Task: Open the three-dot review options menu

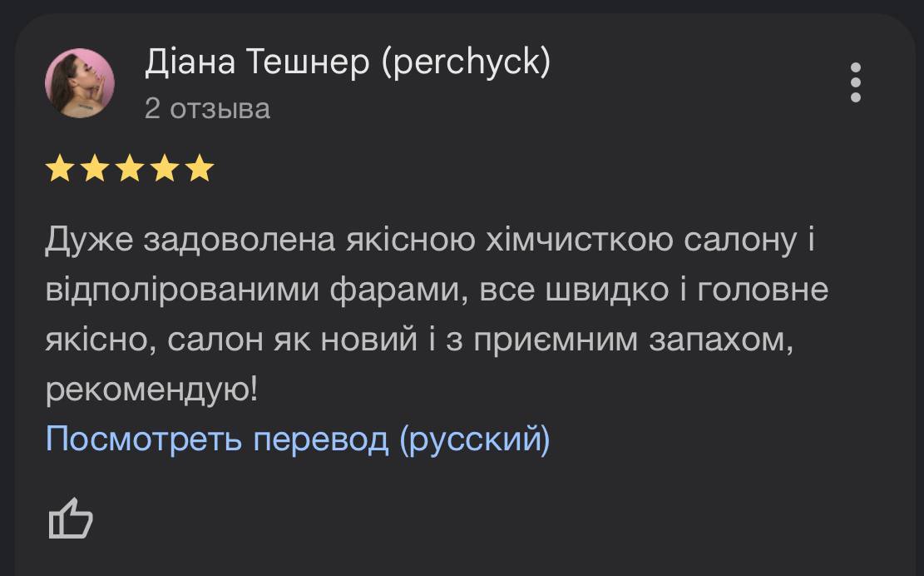Action: click(856, 82)
